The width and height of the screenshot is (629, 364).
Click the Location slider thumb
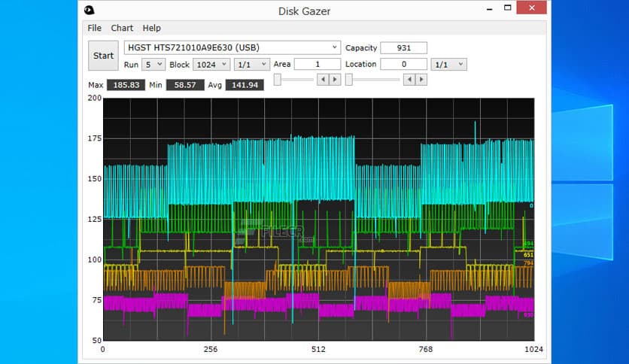349,80
